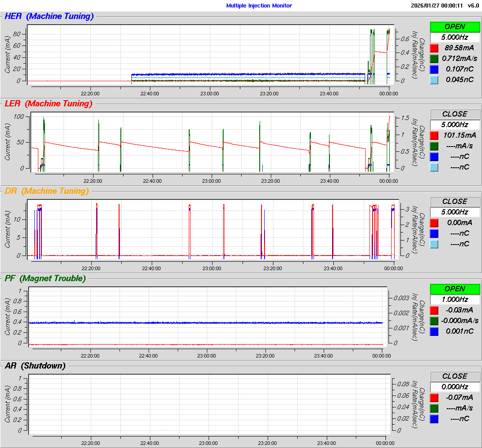Toggle the LER CLOSE status indicator
482x448 pixels.
455,114
